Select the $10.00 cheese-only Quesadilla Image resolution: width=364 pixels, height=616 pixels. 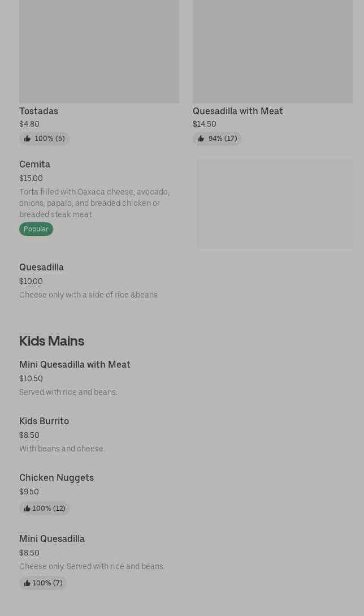coord(41,267)
